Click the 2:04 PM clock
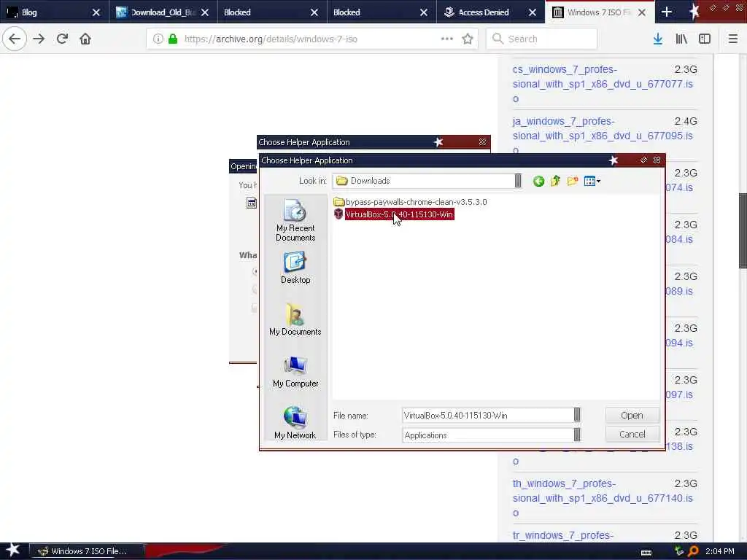The image size is (747, 560). point(720,551)
